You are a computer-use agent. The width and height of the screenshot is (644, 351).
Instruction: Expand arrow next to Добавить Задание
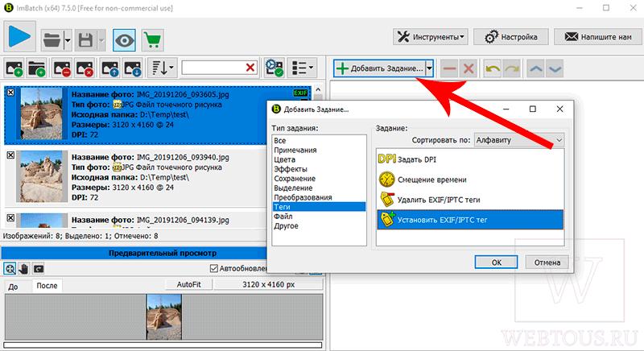(x=429, y=68)
